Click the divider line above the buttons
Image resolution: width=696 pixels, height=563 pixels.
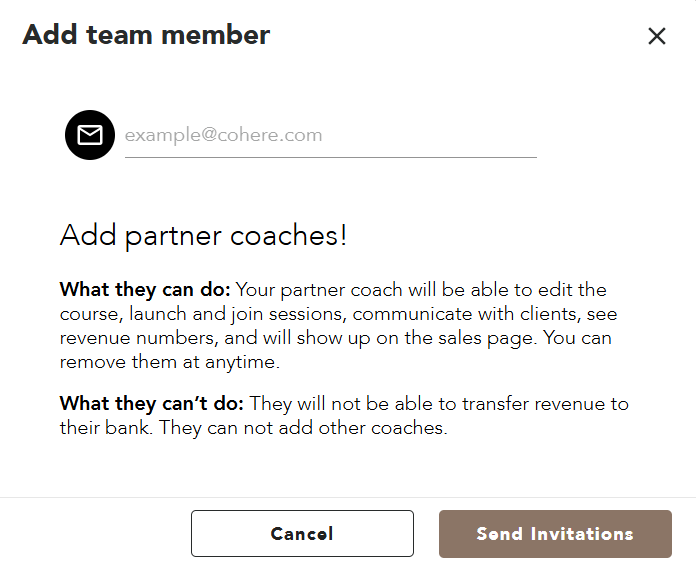point(348,497)
